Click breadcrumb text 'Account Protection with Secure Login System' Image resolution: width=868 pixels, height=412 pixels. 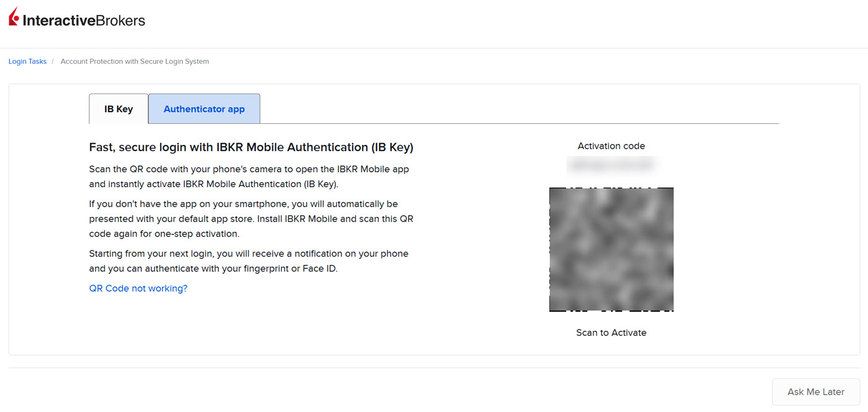(x=135, y=61)
